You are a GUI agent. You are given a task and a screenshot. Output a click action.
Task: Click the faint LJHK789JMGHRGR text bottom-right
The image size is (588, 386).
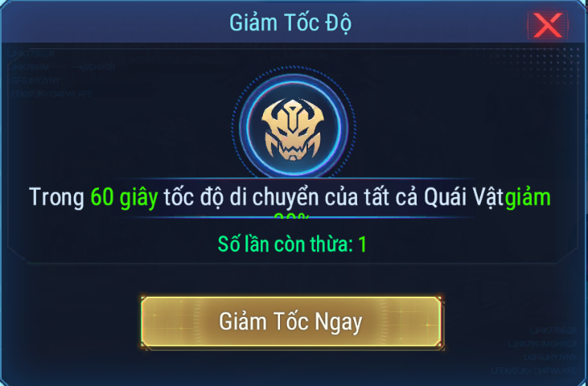click(x=542, y=344)
